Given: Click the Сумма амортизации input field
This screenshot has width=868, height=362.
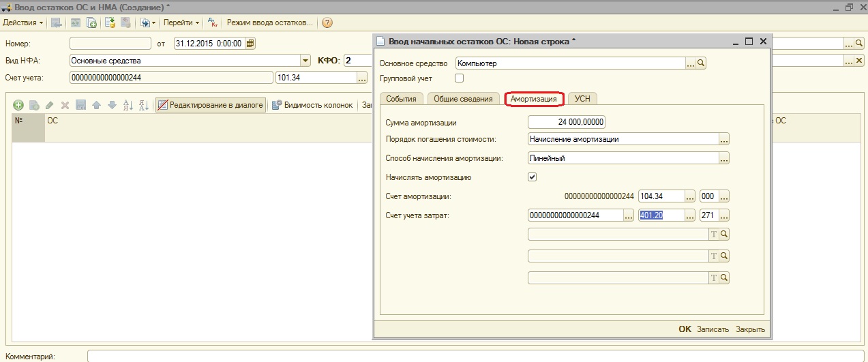Looking at the screenshot, I should pos(567,123).
